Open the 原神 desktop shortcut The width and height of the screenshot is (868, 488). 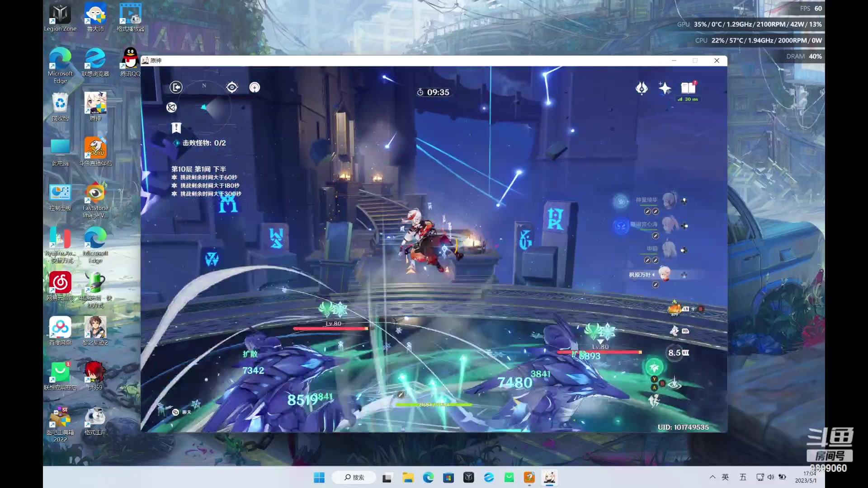(95, 107)
